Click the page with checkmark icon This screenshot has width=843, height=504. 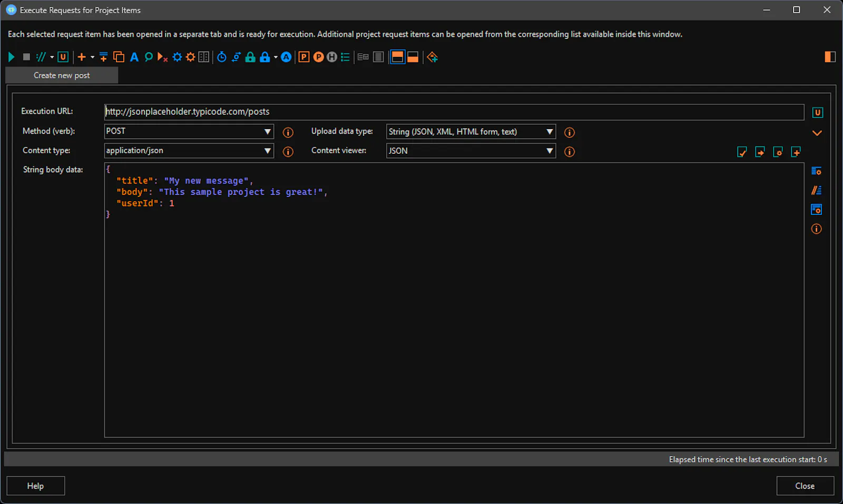[x=742, y=152]
